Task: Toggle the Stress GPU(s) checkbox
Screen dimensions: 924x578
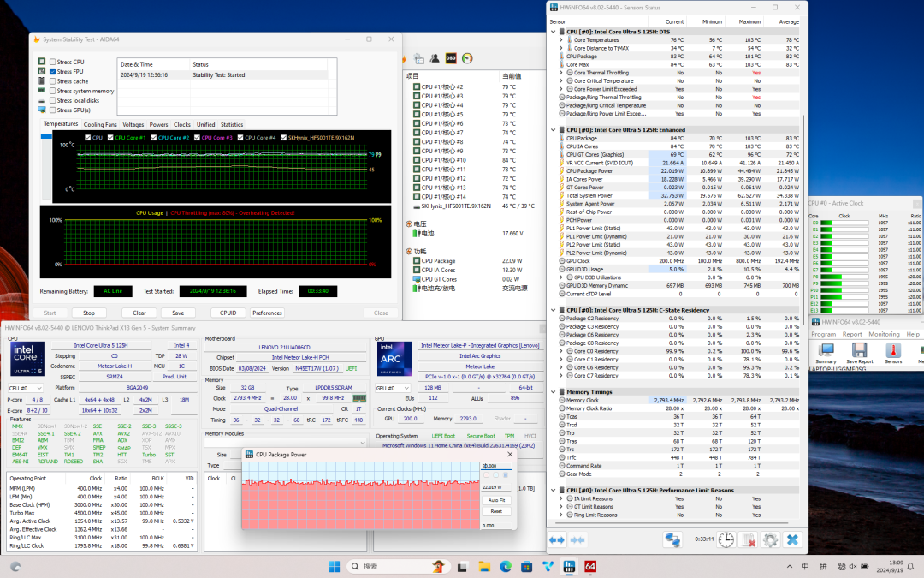Action: click(x=53, y=110)
